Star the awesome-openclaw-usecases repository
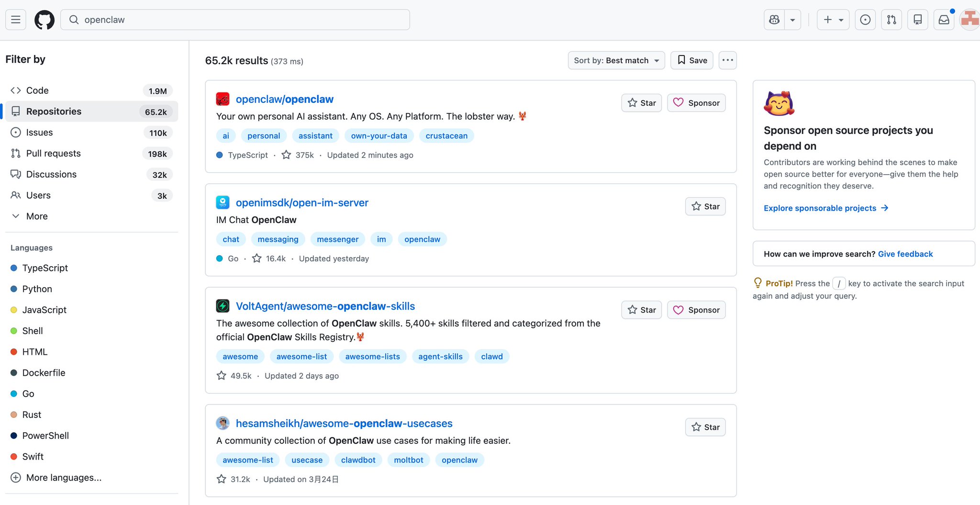The width and height of the screenshot is (980, 505). tap(705, 427)
